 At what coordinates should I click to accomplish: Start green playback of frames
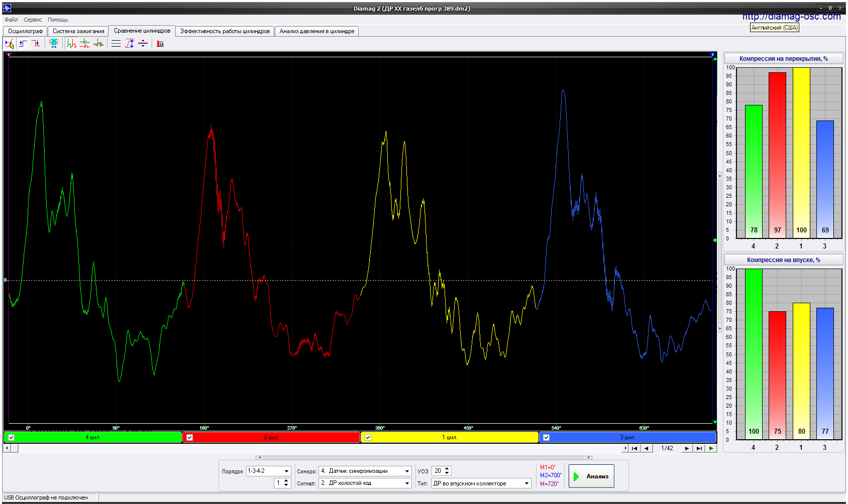coord(711,448)
